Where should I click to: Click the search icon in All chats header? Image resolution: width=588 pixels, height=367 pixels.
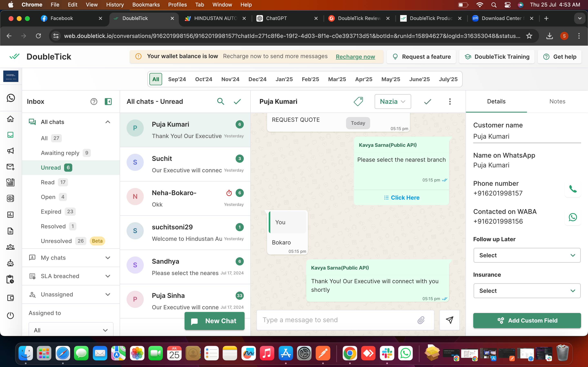click(x=220, y=102)
